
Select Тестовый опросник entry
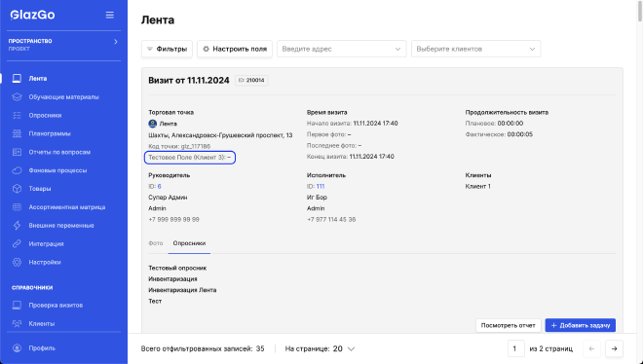(177, 268)
